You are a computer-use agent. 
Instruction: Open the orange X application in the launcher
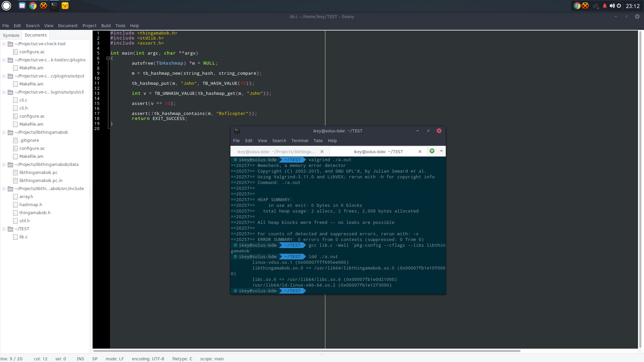tap(44, 6)
